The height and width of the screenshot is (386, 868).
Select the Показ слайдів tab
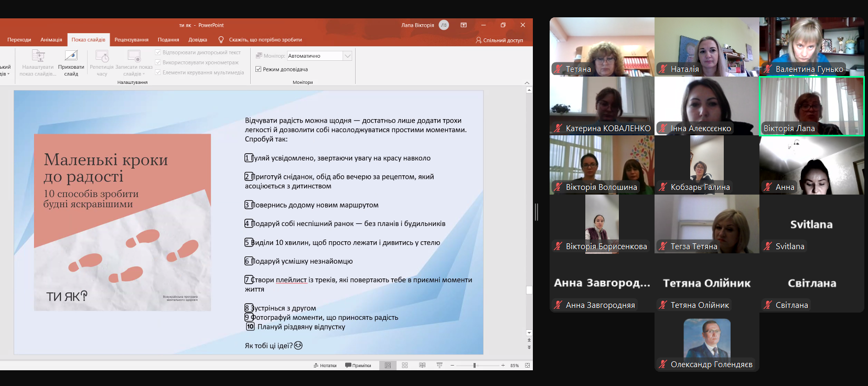[88, 40]
